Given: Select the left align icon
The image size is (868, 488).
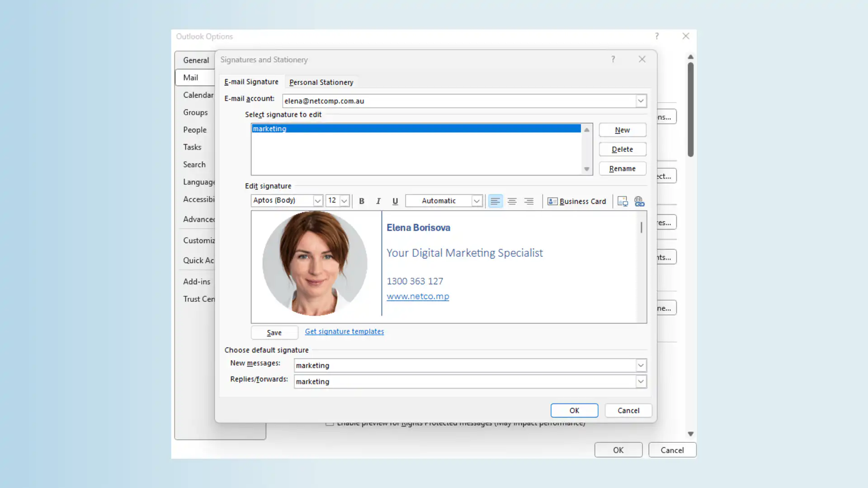Looking at the screenshot, I should click(x=495, y=201).
